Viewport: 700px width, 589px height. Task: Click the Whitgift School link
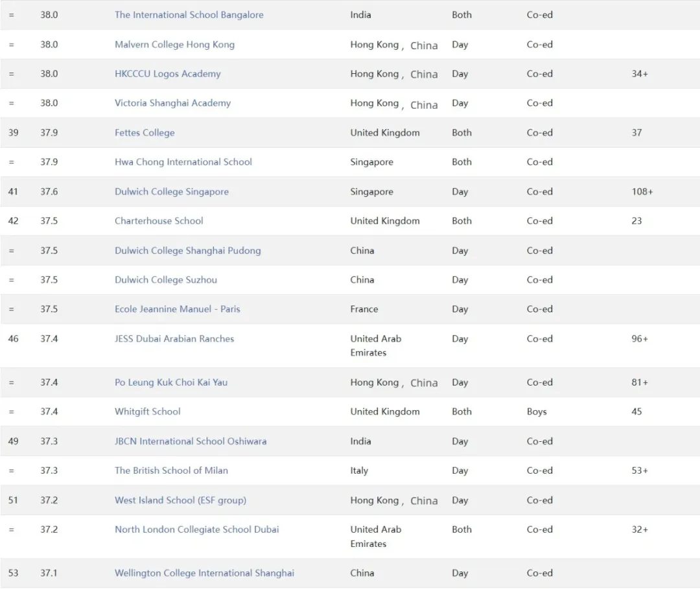(147, 411)
